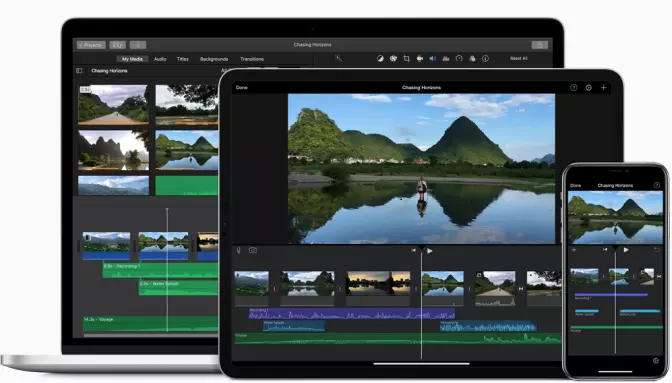Open the speed adjustment speedometer icon

[x=459, y=58]
